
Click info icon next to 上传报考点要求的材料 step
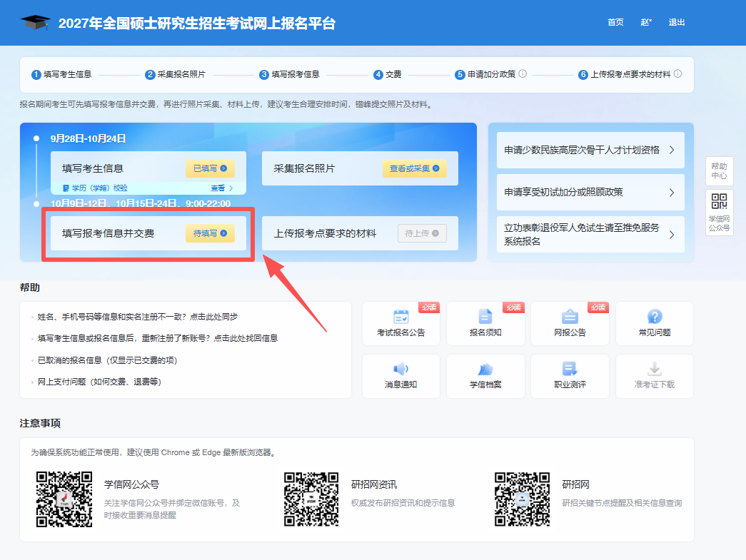[x=678, y=73]
